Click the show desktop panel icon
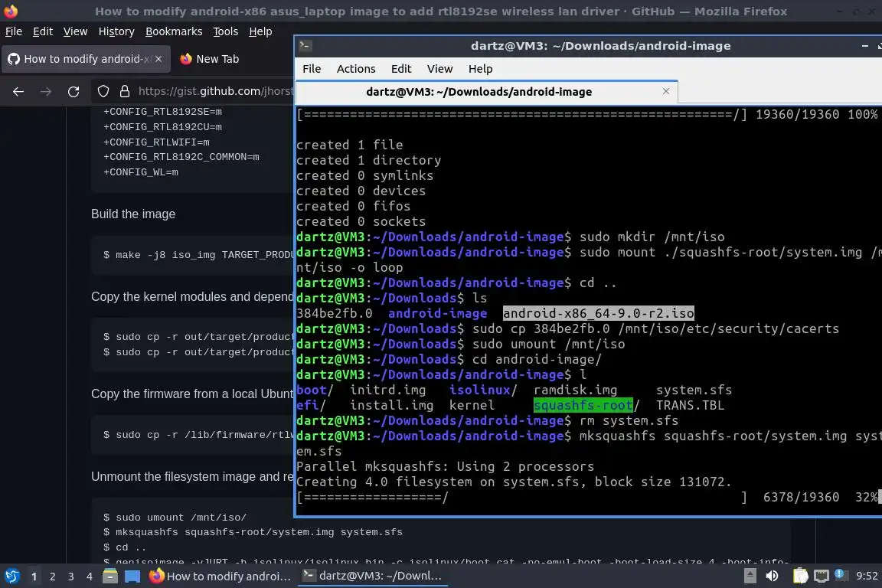Viewport: 882px width, 588px height. tap(132, 577)
